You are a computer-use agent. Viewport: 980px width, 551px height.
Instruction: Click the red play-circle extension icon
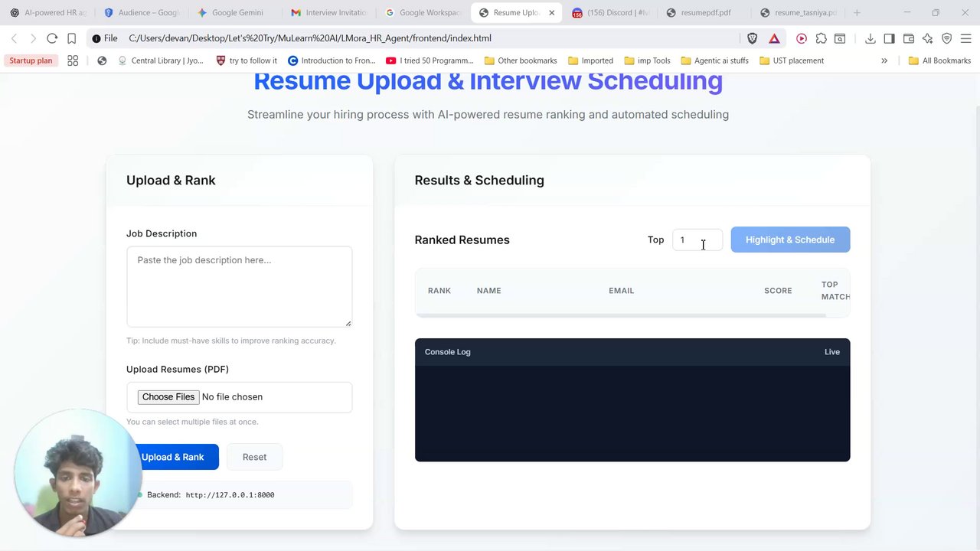pos(802,38)
